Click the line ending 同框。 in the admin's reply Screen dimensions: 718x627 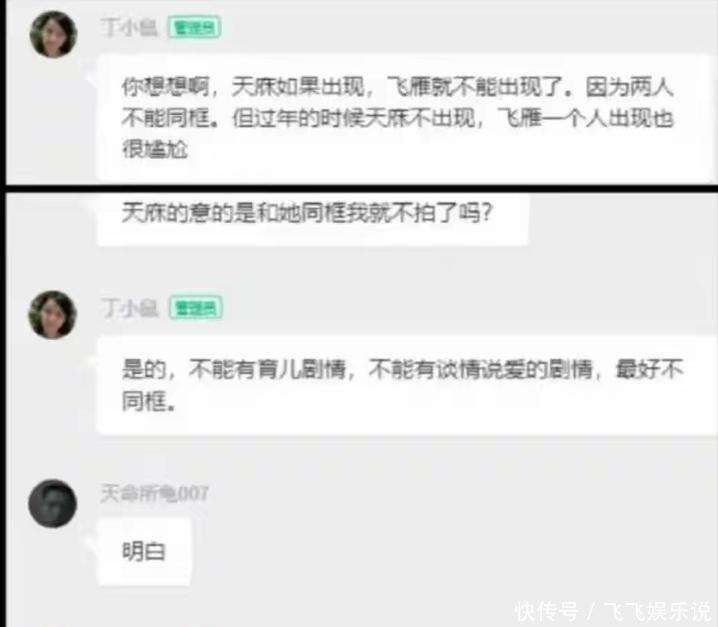149,401
